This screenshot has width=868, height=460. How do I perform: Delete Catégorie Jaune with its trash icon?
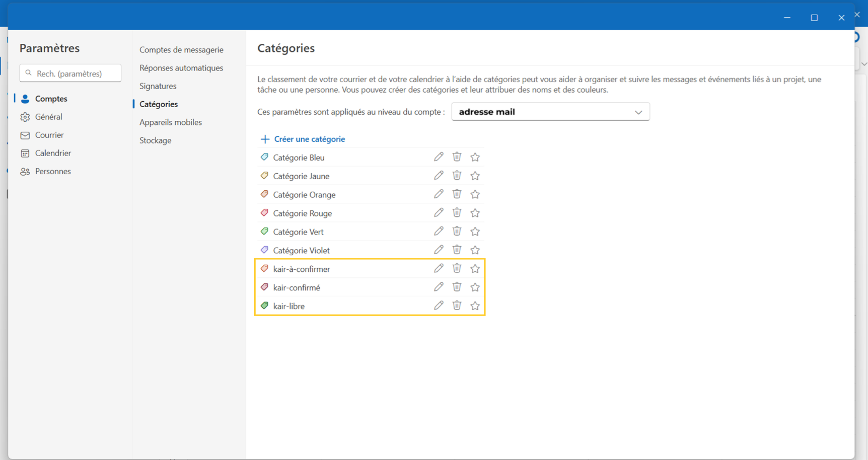click(x=457, y=176)
